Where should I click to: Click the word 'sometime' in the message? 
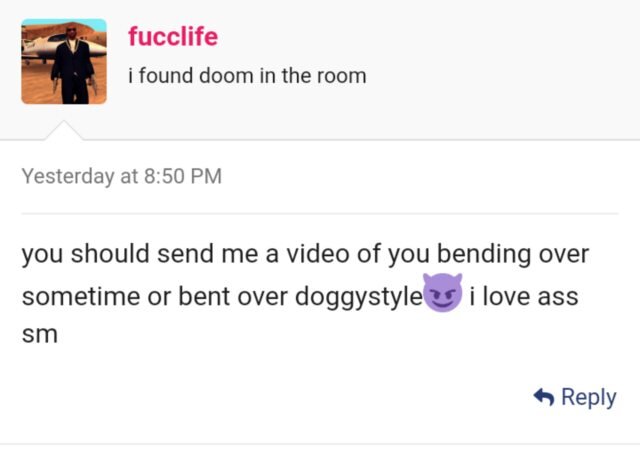click(x=81, y=296)
